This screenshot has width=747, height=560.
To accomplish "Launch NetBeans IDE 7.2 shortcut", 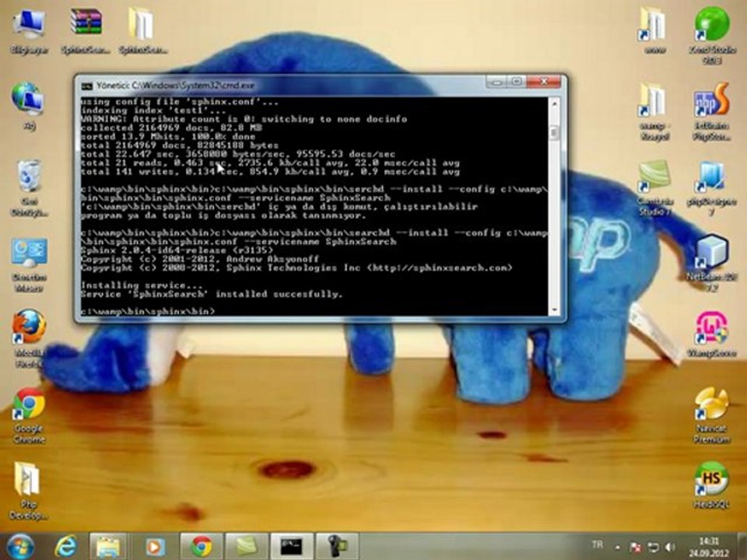I will (712, 263).
